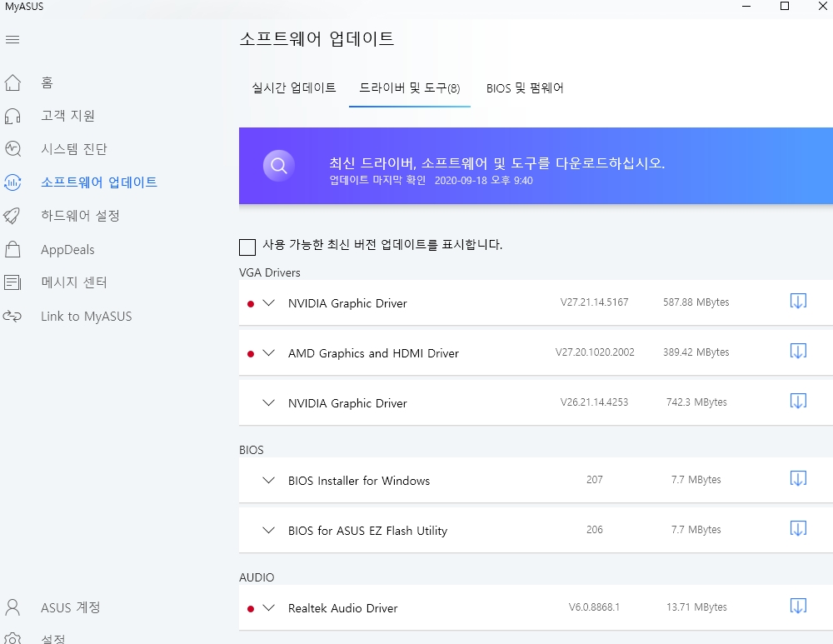Expand BIOS Installer for Windows details
This screenshot has height=644, width=833.
pos(269,481)
